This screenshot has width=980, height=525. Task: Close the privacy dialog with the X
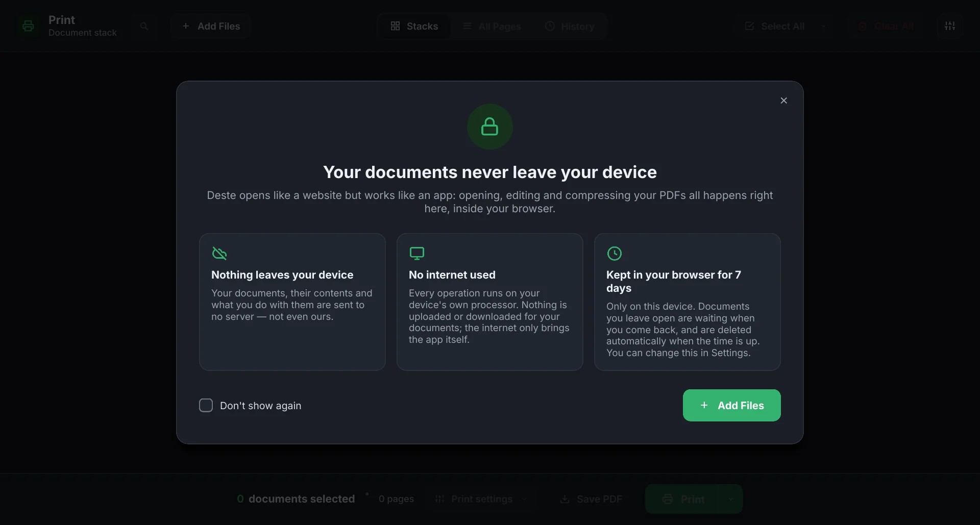(x=783, y=101)
